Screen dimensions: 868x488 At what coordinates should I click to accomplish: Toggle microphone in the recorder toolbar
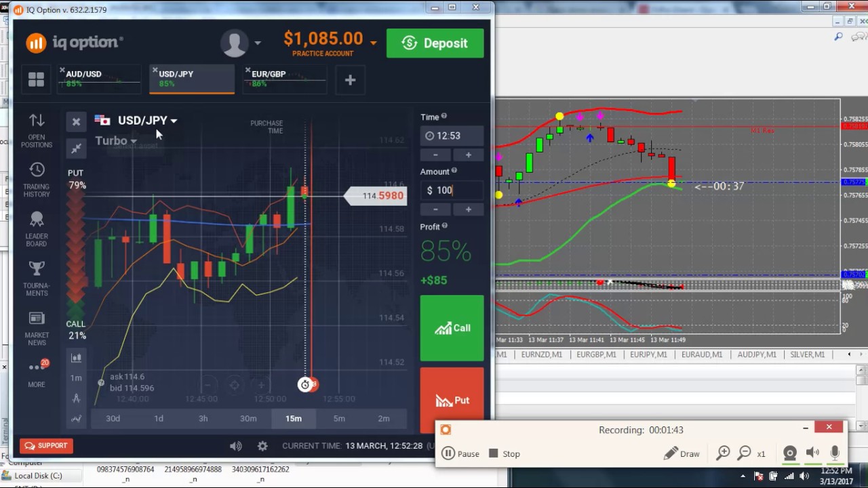pos(835,453)
